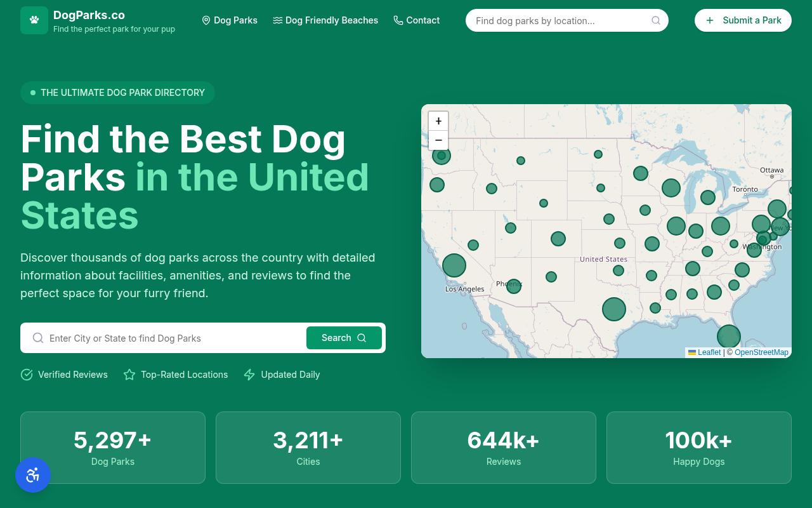Click the DogParks.co paw logo icon
This screenshot has width=812, height=508.
[34, 20]
